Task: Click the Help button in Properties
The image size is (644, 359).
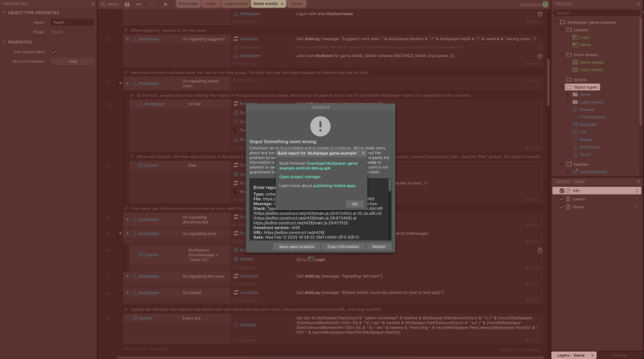Action: (x=72, y=62)
